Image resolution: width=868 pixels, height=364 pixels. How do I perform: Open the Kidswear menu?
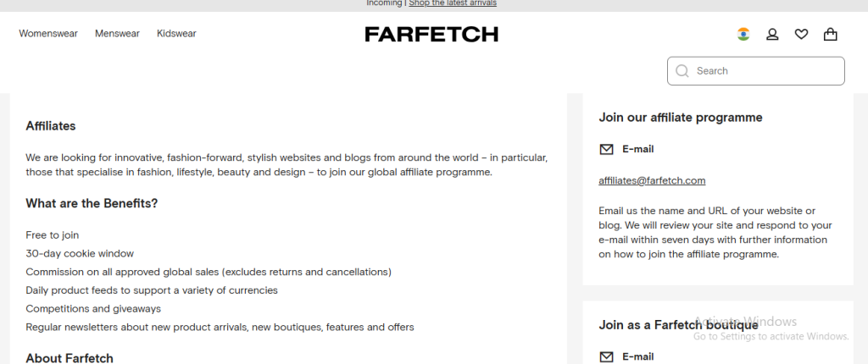176,34
